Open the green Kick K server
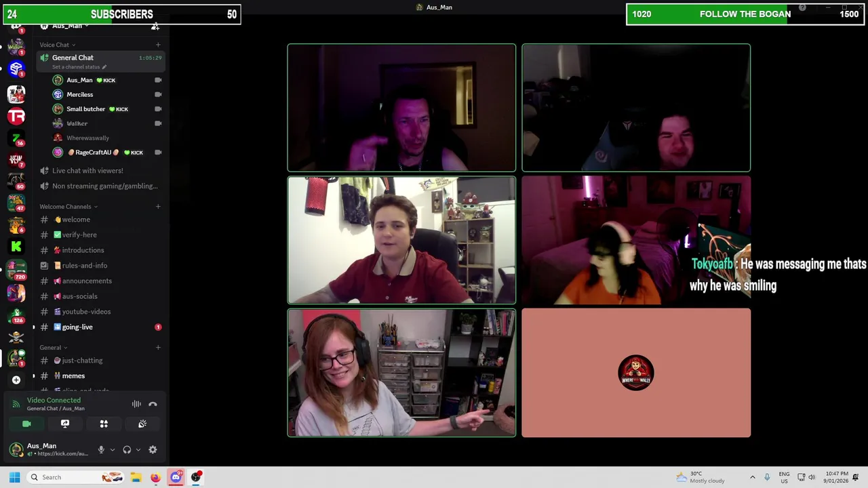Image resolution: width=868 pixels, height=488 pixels. (16, 247)
